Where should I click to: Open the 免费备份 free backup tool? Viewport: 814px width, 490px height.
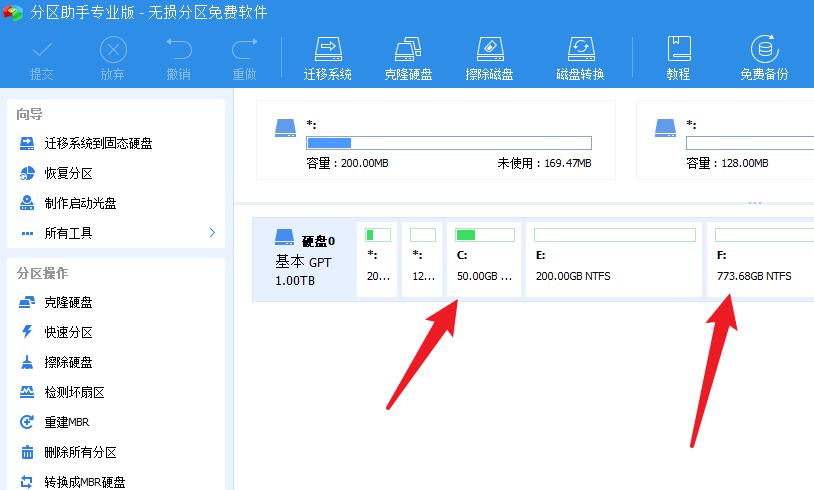764,59
